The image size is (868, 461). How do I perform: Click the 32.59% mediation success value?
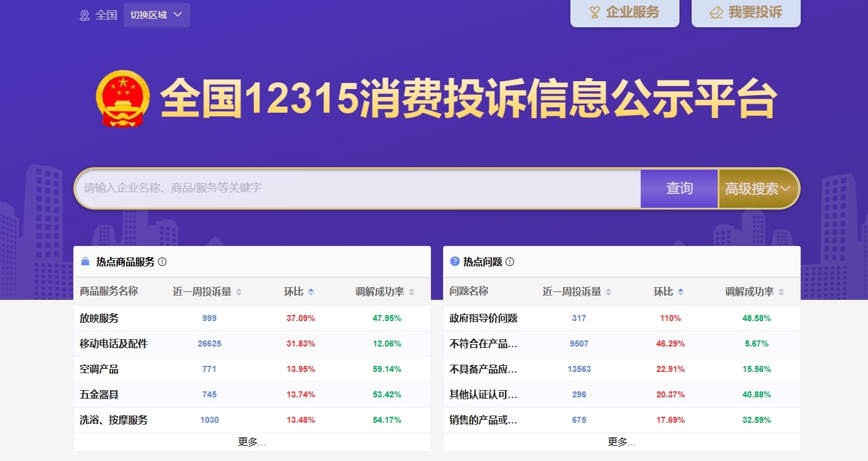click(756, 420)
